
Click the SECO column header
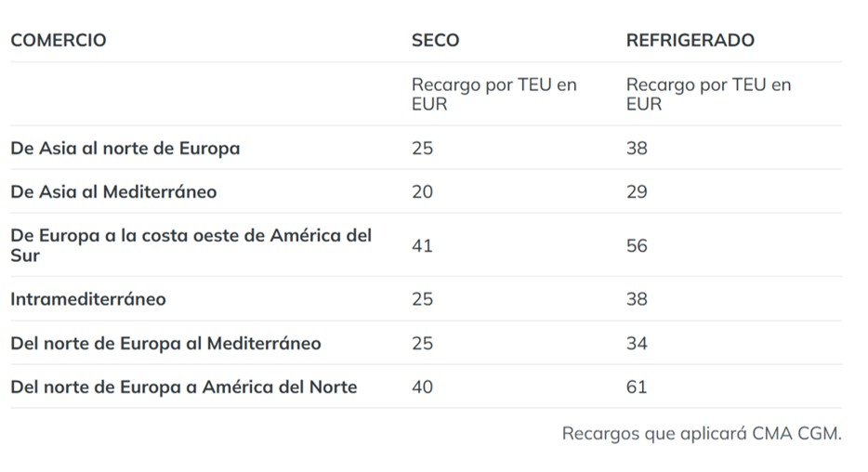pos(435,40)
